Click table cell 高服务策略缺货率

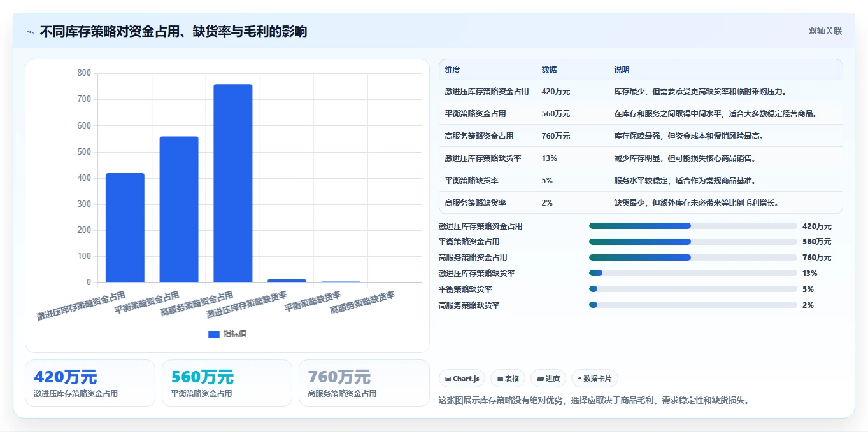pos(475,203)
